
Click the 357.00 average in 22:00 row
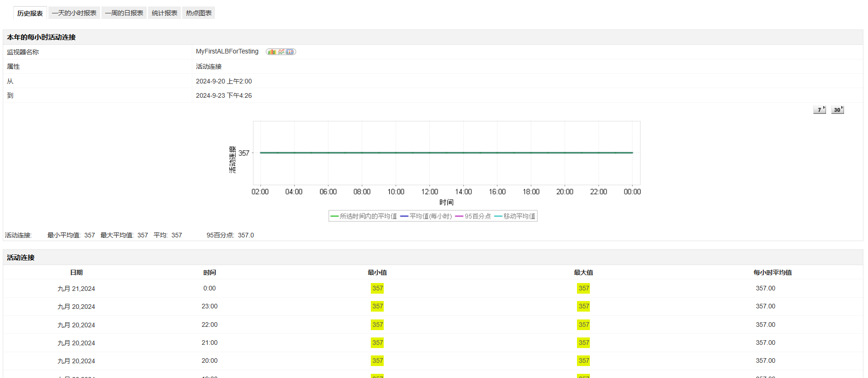pos(766,325)
